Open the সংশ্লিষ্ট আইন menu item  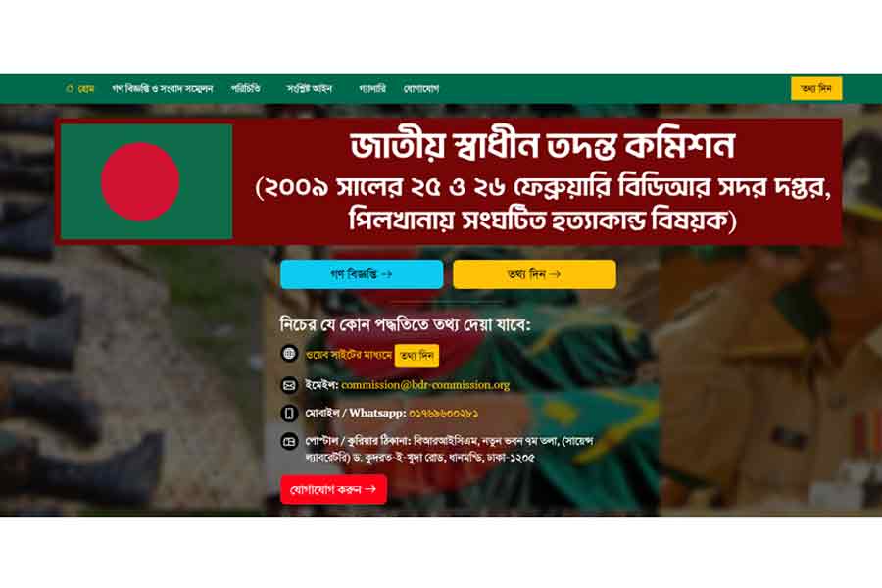[310, 89]
